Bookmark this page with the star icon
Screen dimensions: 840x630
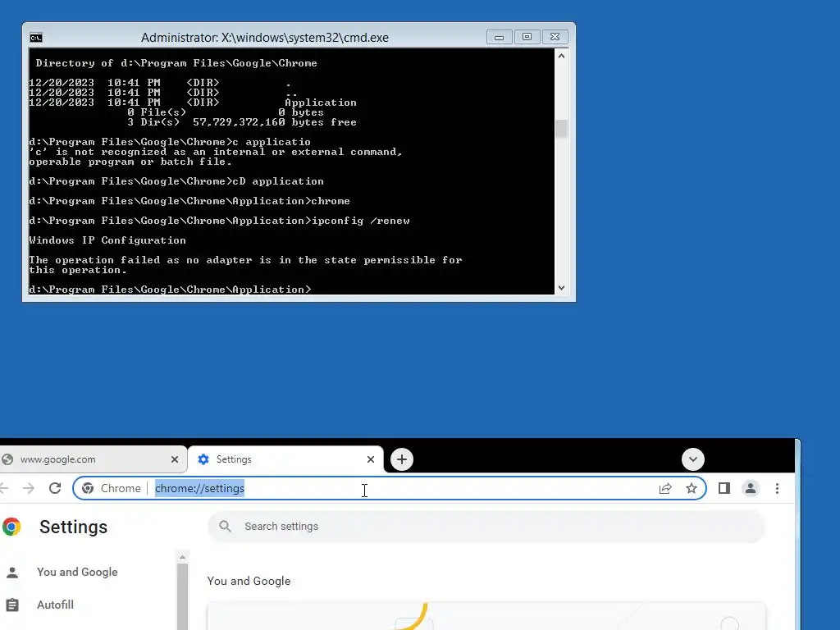point(691,489)
